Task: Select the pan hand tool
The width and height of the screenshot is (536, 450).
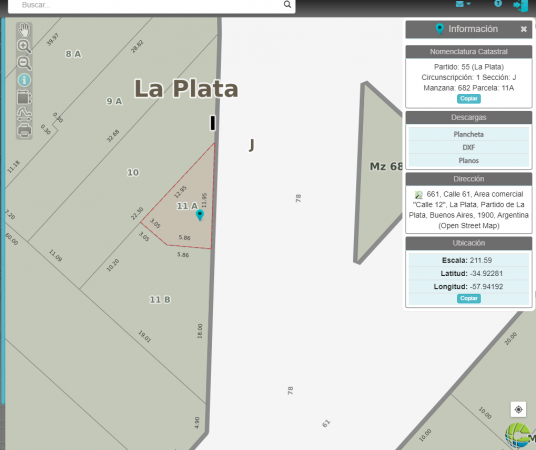Action: [x=24, y=30]
